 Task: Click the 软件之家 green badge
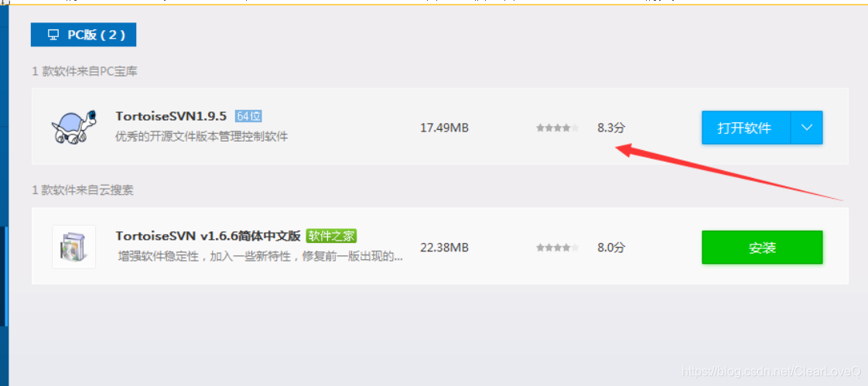[x=331, y=236]
